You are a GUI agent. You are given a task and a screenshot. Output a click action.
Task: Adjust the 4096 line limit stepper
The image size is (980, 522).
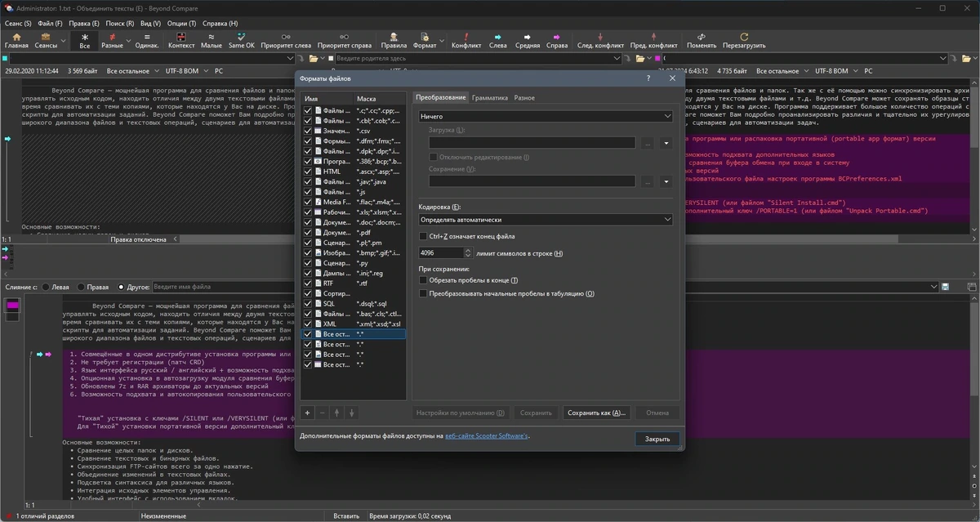click(x=468, y=253)
